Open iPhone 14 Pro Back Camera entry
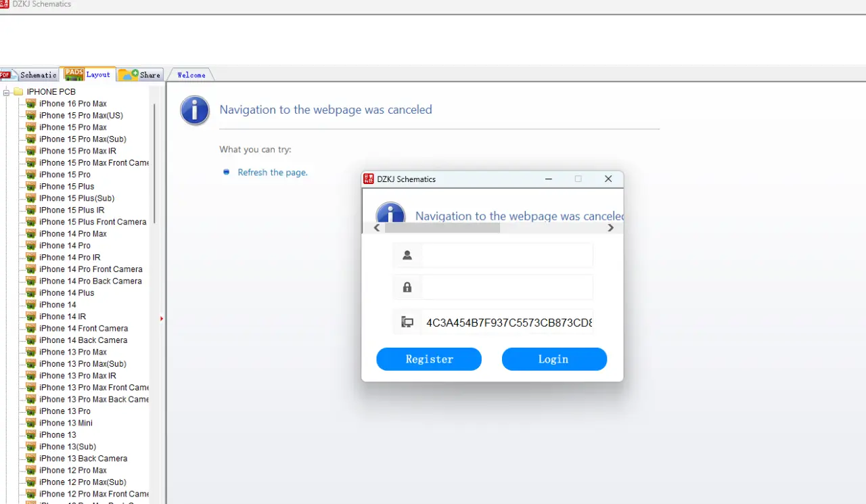 tap(91, 281)
